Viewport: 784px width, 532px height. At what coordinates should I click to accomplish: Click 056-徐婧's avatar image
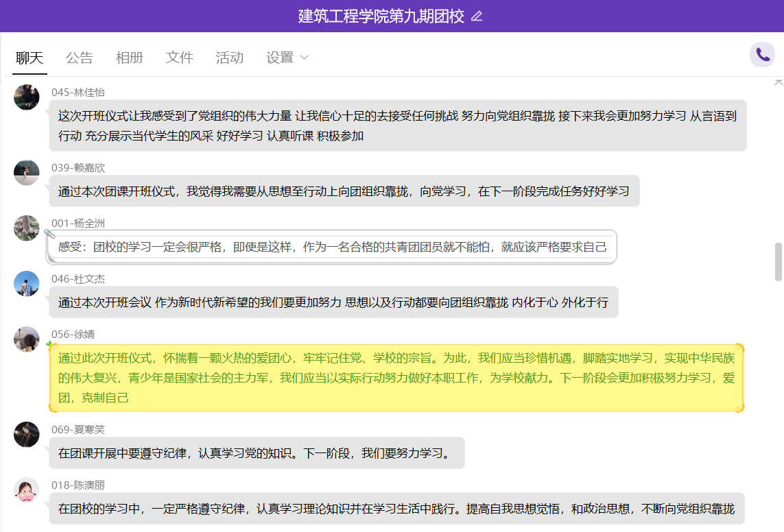pyautogui.click(x=27, y=339)
